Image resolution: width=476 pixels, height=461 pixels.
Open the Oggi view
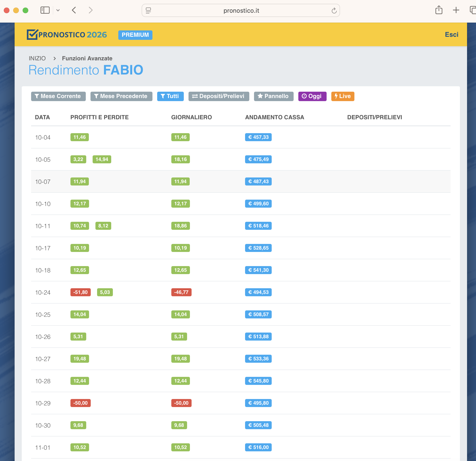[x=312, y=96]
